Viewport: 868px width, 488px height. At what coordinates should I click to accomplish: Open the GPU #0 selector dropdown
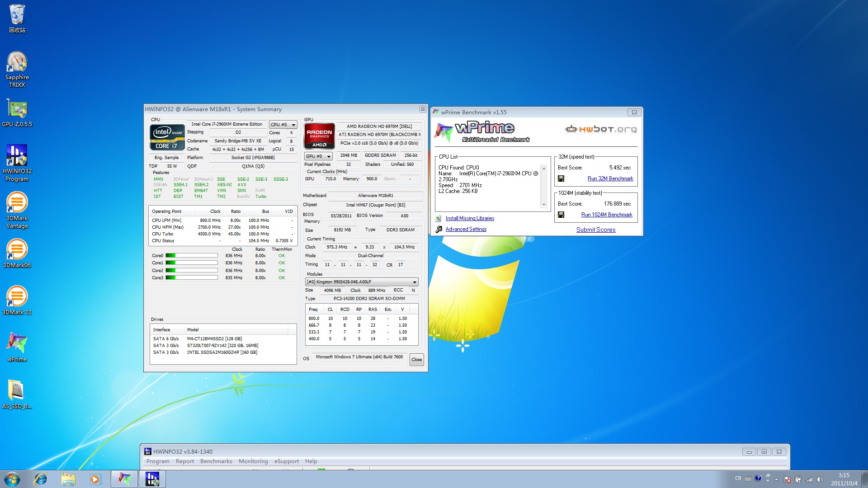coord(318,156)
